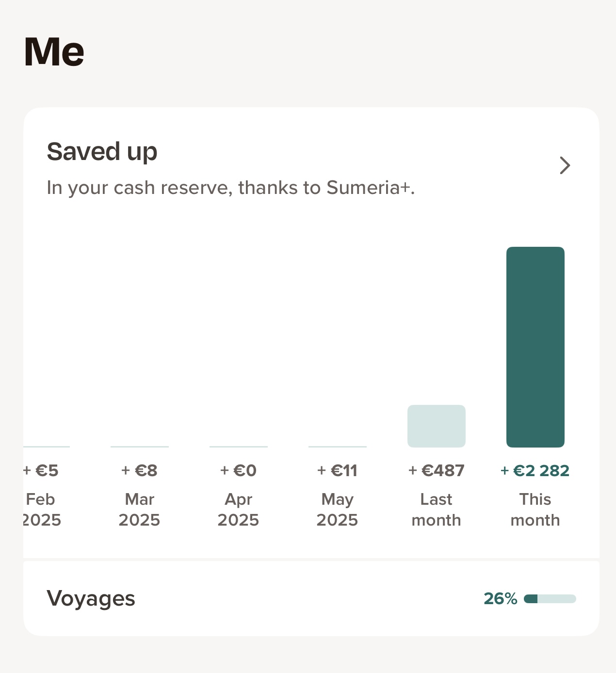Select the + €11 savings value
The height and width of the screenshot is (673, 616).
tap(338, 470)
